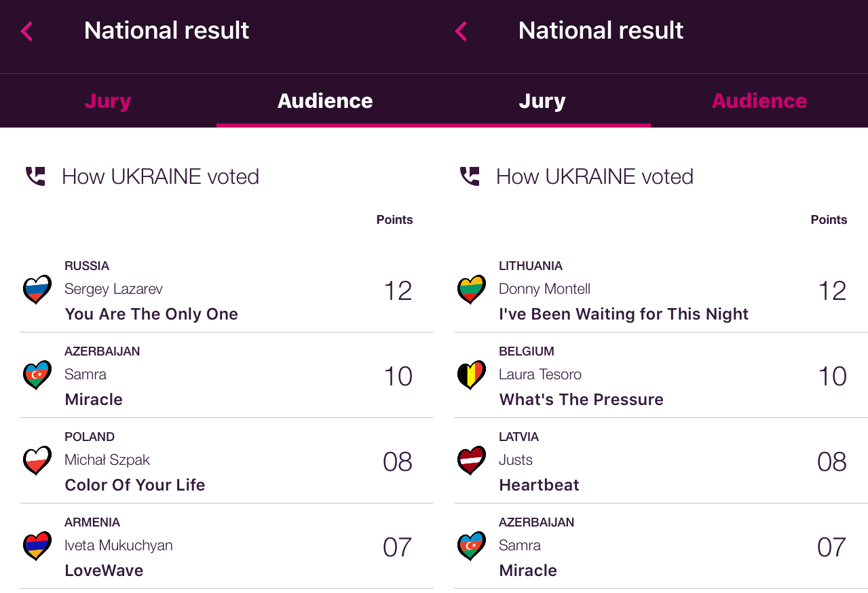Screen dimensions: 868x593
Task: Select the 'What's The Pressure' entry
Action: [x=582, y=400]
